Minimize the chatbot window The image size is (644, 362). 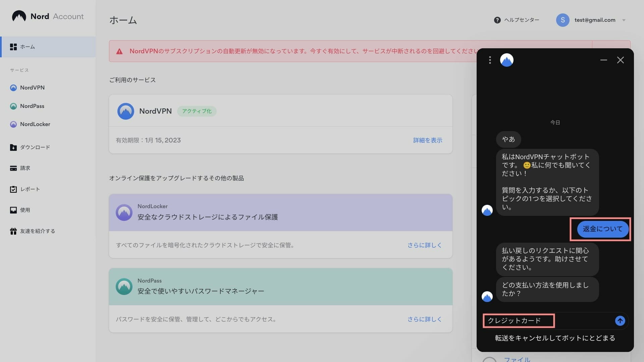click(603, 60)
